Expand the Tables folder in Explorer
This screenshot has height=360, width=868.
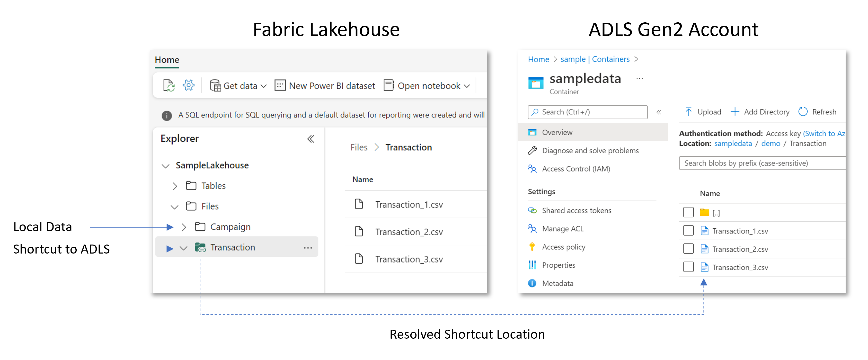[174, 186]
